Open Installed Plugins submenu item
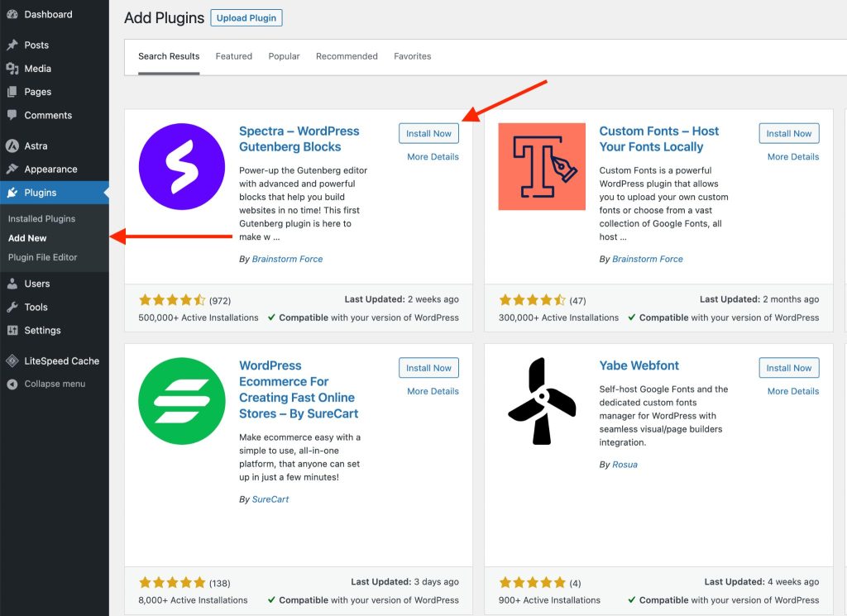The image size is (847, 616). tap(41, 219)
